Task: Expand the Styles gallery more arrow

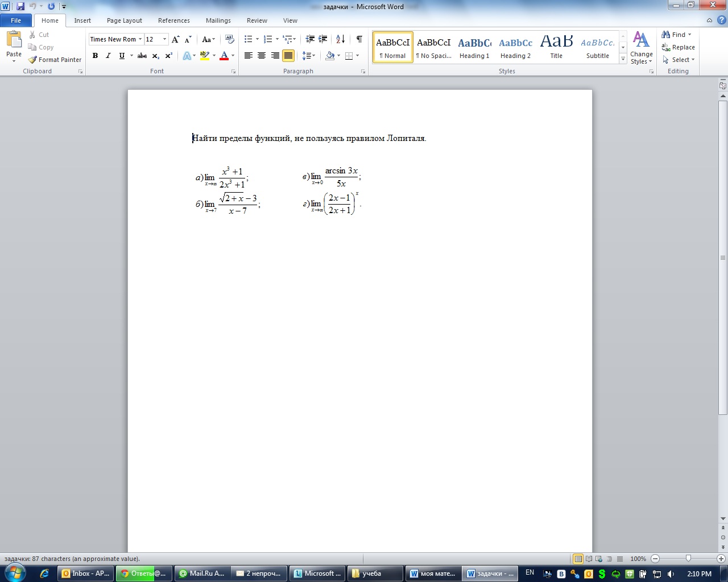Action: 623,59
